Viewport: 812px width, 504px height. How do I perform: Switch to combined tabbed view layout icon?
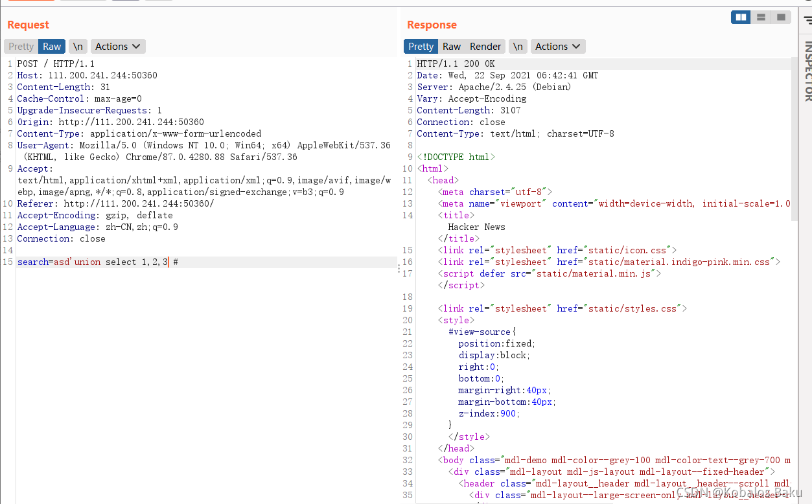pyautogui.click(x=781, y=17)
